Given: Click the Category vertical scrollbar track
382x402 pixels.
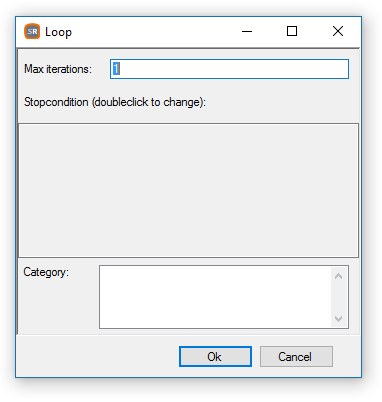Looking at the screenshot, I should coord(338,297).
